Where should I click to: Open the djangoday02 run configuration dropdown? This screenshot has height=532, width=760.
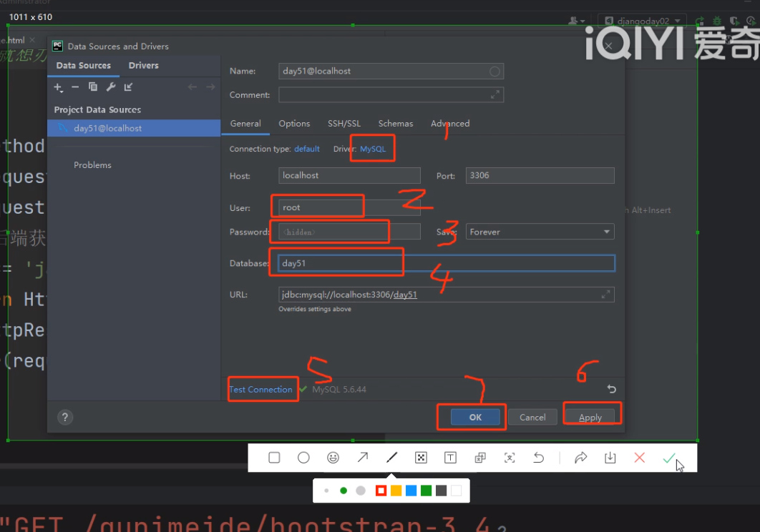(x=643, y=21)
